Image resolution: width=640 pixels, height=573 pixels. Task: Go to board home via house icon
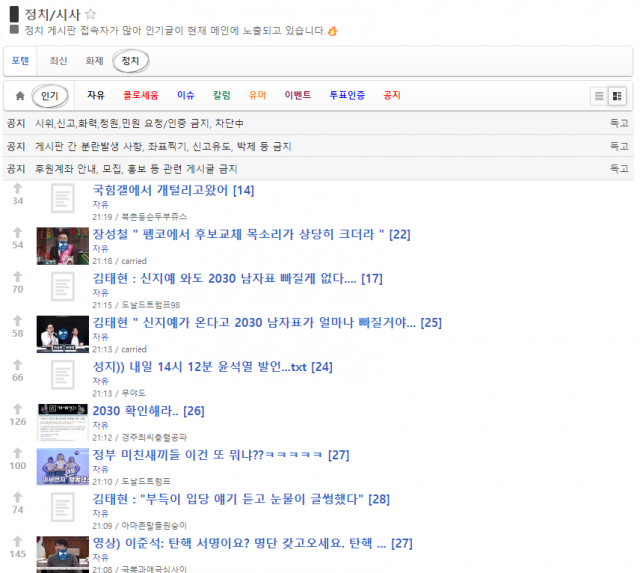tap(18, 96)
